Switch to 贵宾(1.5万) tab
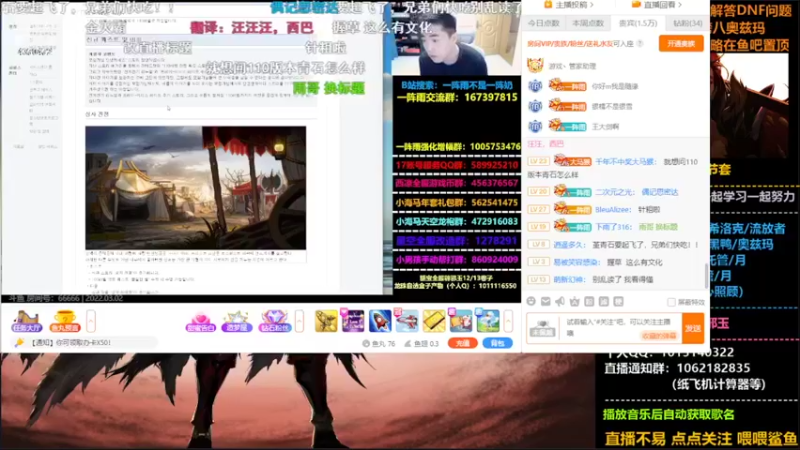Screen dimensions: 800x450 (x=638, y=23)
